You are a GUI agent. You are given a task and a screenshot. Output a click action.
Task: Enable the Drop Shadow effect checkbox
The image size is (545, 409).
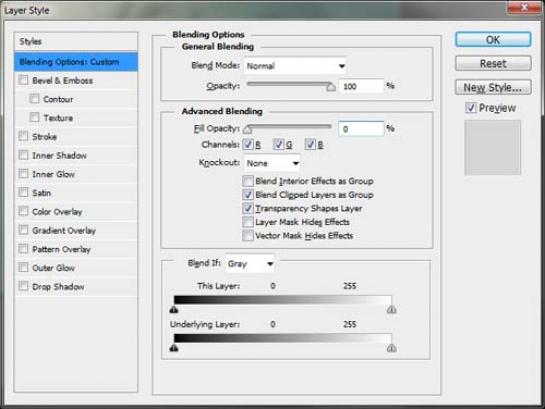click(x=23, y=286)
